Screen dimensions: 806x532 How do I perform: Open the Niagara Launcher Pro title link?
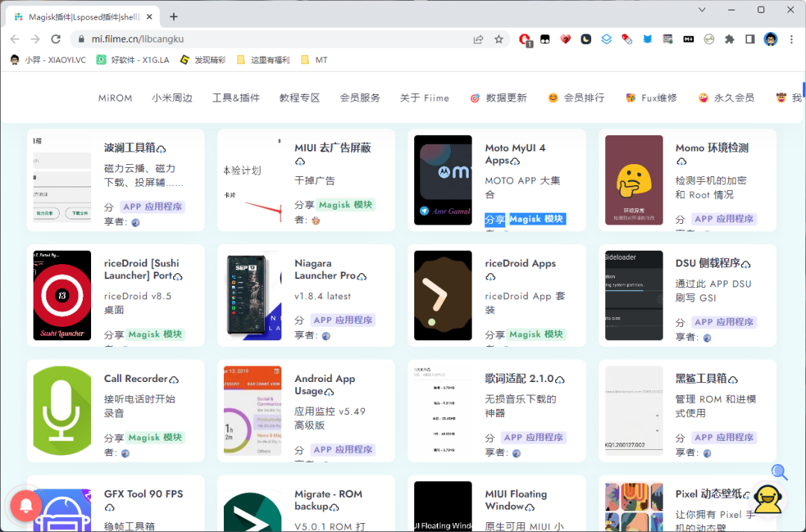(325, 269)
